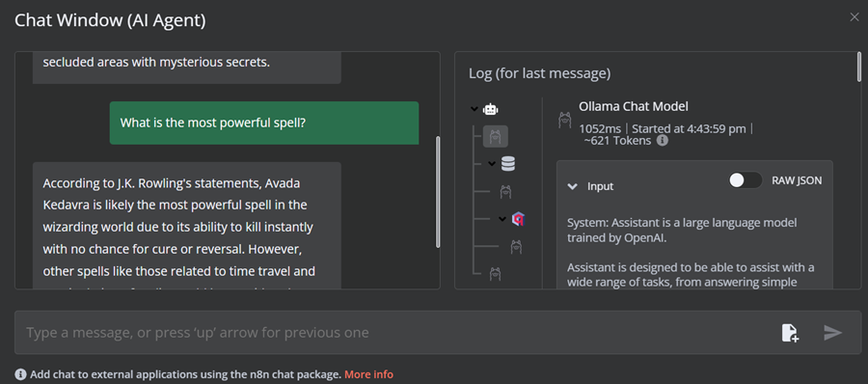Collapse the Qdrant node chevron
This screenshot has width=868, height=384.
click(502, 219)
